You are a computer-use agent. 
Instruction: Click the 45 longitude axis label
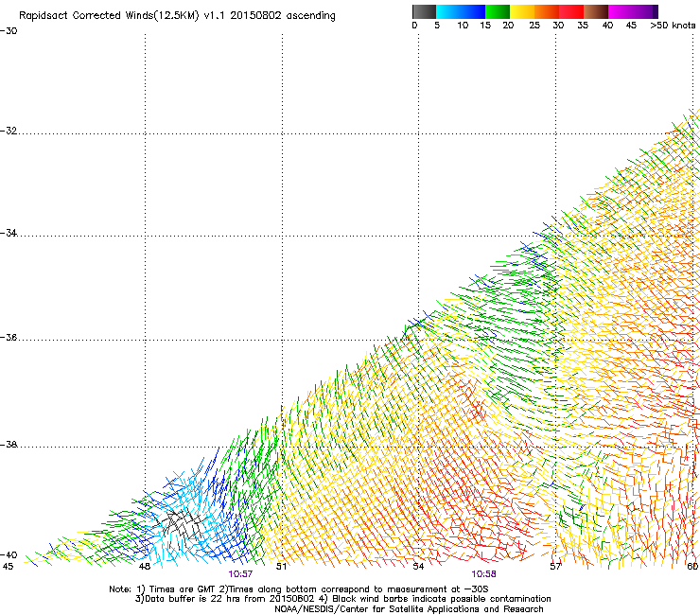coord(8,567)
